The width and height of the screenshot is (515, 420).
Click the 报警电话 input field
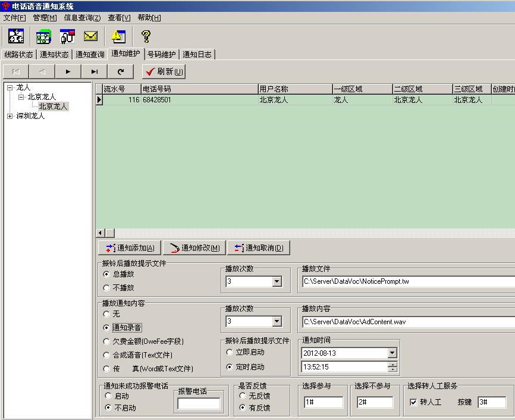[199, 403]
